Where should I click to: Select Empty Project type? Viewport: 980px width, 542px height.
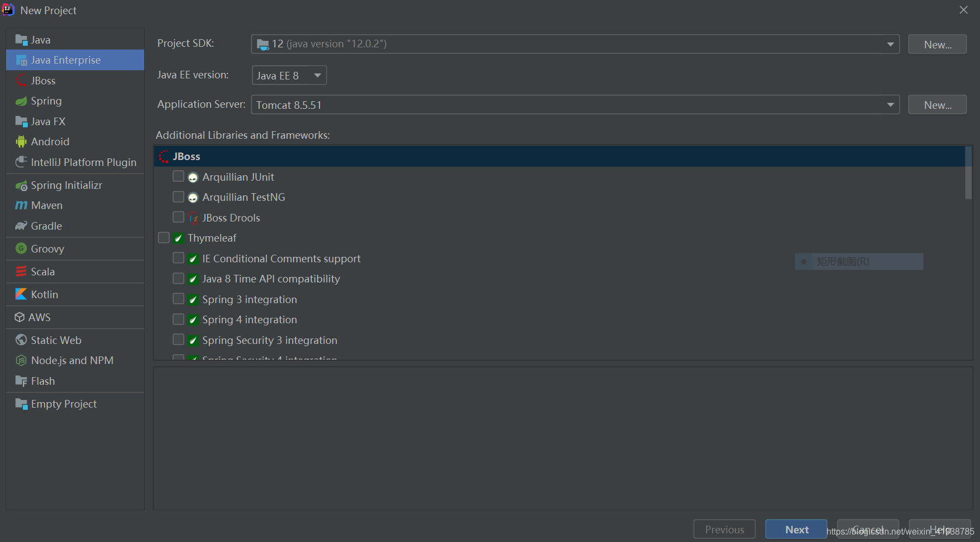pos(75,404)
